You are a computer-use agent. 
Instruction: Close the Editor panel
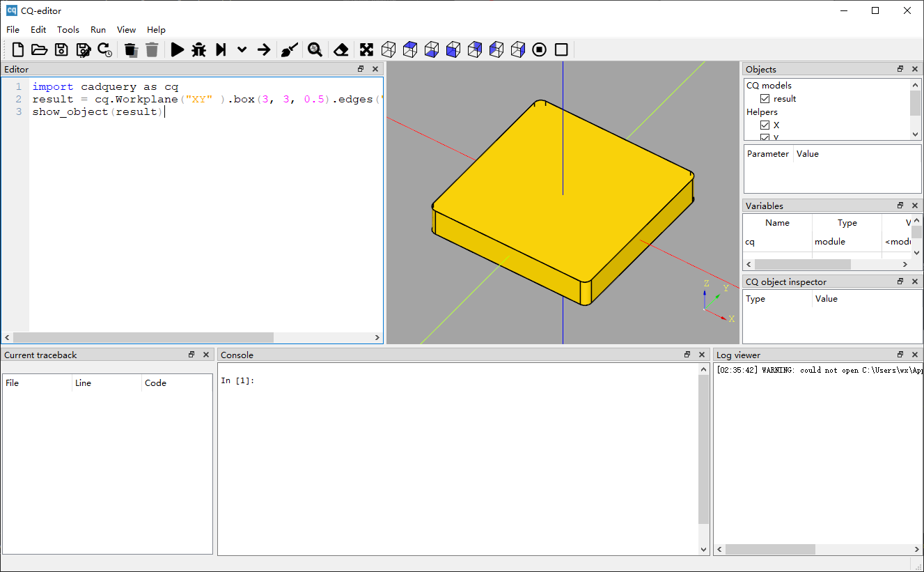coord(375,69)
